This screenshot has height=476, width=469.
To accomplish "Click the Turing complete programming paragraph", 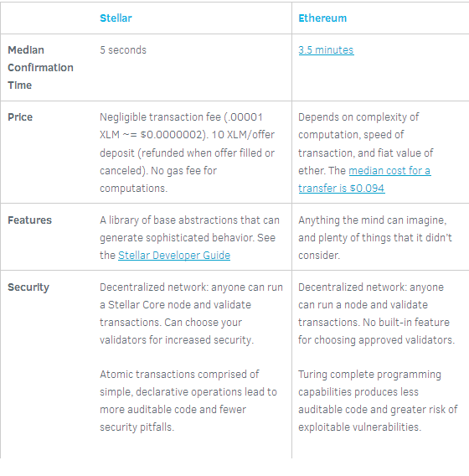I will click(378, 401).
